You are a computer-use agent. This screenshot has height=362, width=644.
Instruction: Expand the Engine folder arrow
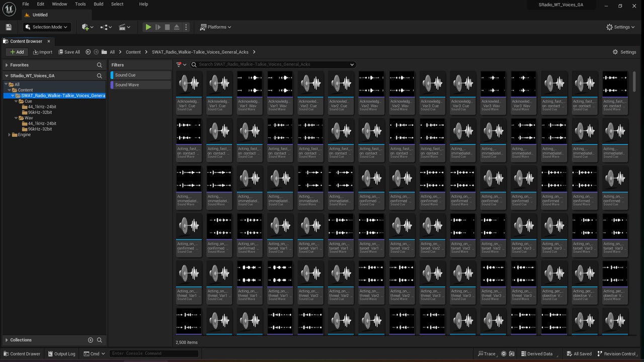pyautogui.click(x=10, y=135)
